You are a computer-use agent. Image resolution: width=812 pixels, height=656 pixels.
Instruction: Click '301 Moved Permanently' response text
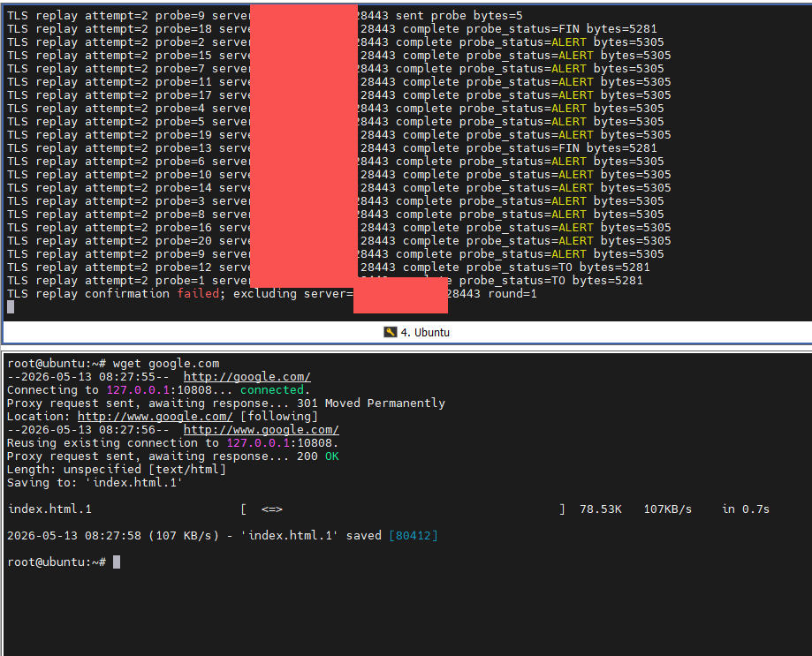pyautogui.click(x=371, y=403)
